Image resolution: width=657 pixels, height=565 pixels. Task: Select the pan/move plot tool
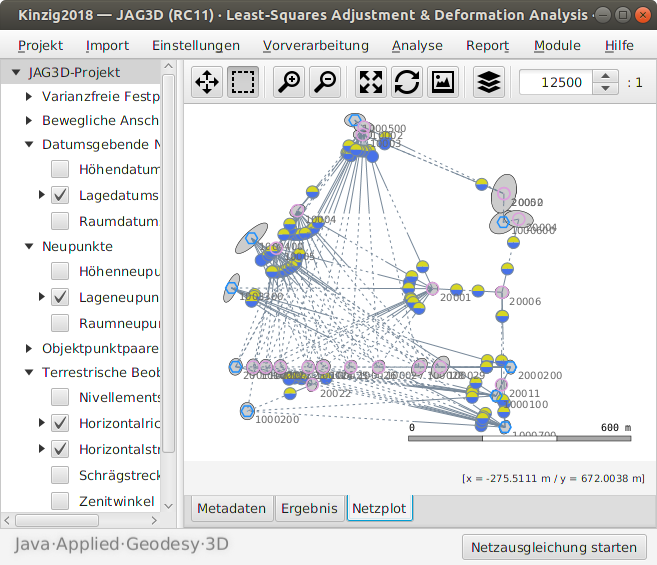pos(207,82)
